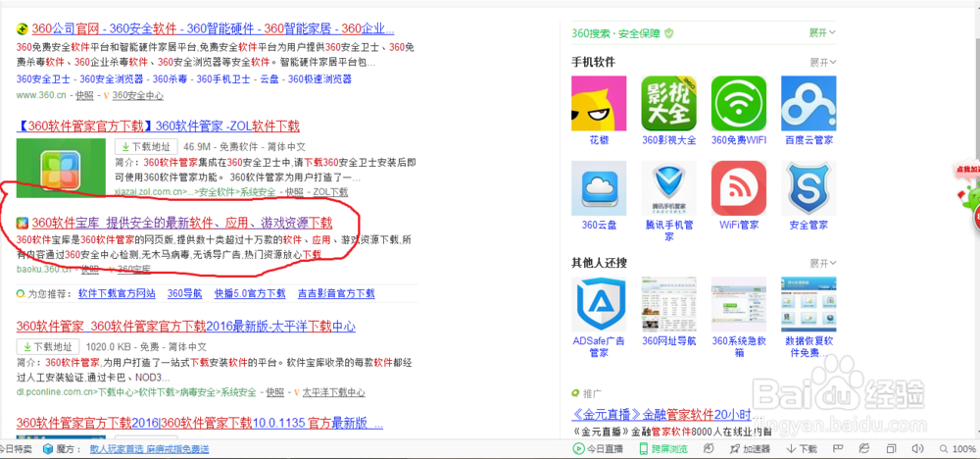This screenshot has height=459, width=980.
Task: Open the 360杀毒 sitelink
Action: (x=170, y=79)
